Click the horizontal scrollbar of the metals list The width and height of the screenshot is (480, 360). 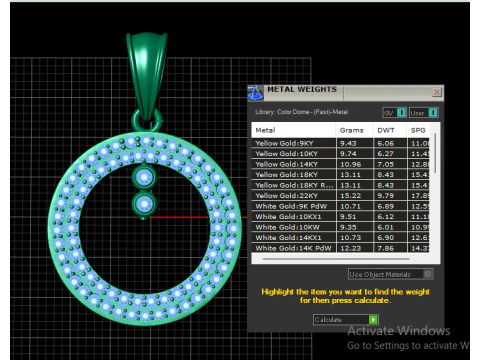click(x=336, y=259)
